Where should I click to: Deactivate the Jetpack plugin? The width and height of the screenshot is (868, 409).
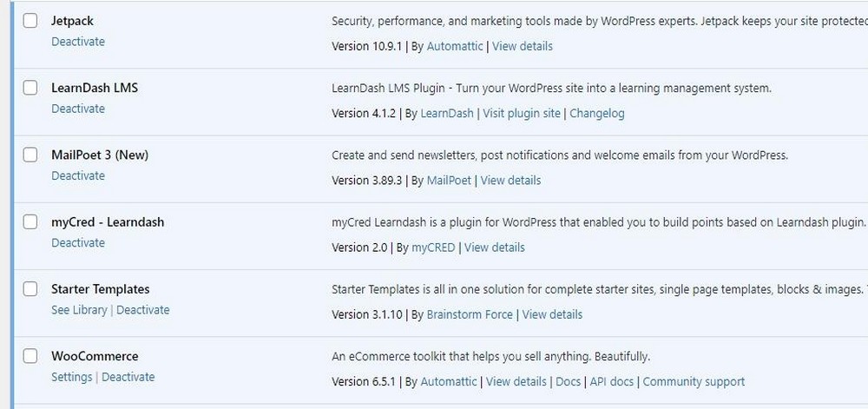[78, 41]
